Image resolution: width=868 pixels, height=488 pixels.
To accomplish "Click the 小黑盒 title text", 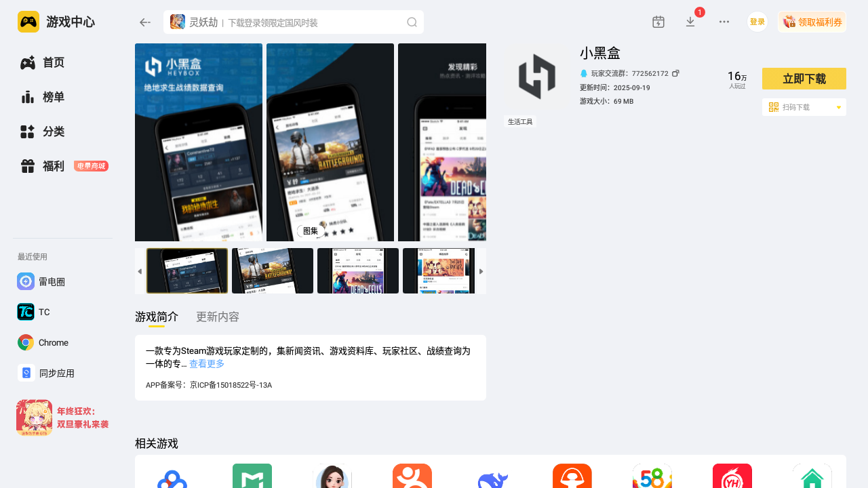I will pyautogui.click(x=600, y=53).
